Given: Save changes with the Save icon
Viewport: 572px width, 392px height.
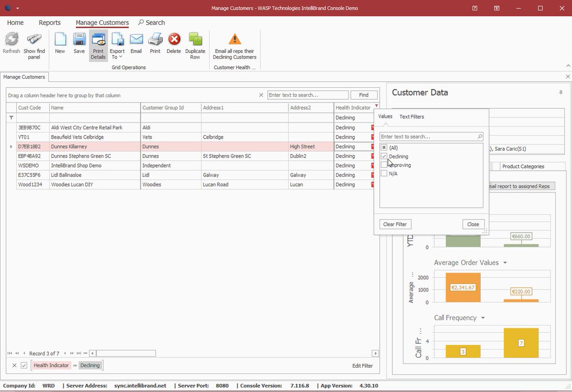Looking at the screenshot, I should pos(79,39).
